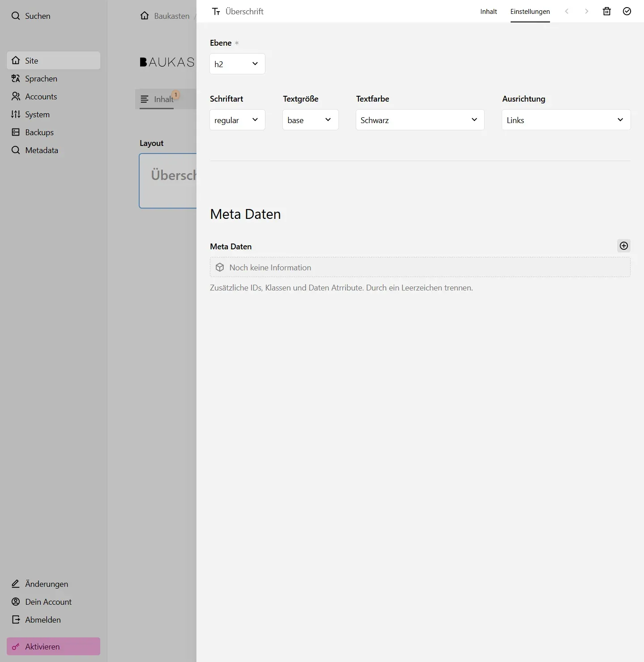Click the Metadata magnifier icon in the sidebar

click(x=15, y=150)
